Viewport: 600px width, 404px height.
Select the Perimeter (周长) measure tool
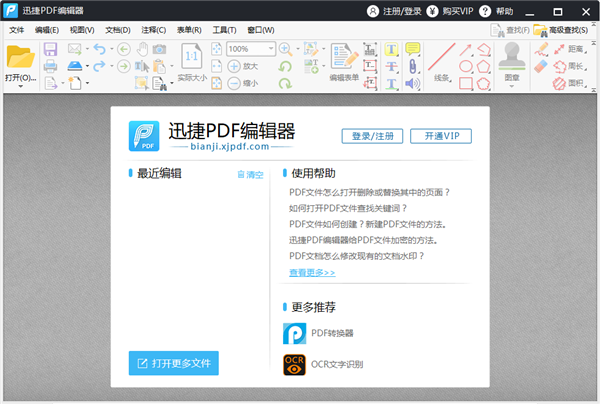point(570,66)
